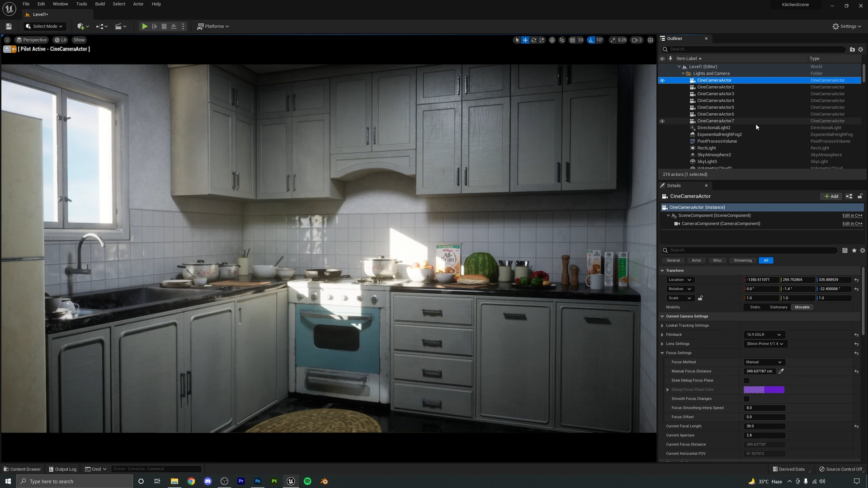This screenshot has width=868, height=488.
Task: Click the Outliner new folder icon
Action: coord(852,49)
